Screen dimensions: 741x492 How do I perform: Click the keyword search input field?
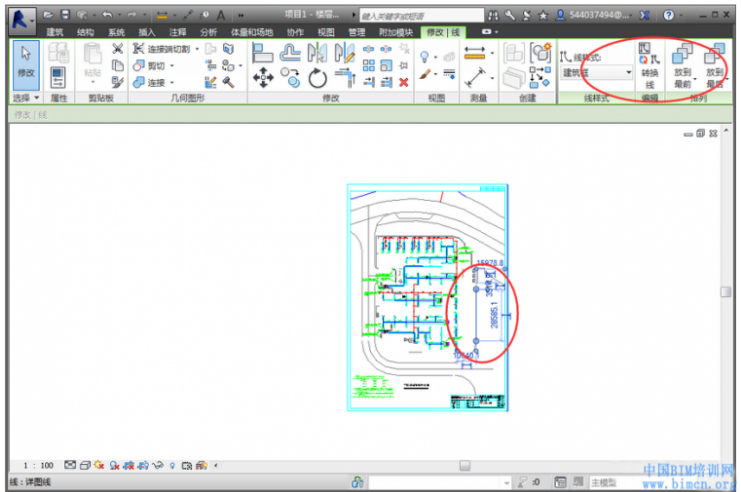coord(421,16)
